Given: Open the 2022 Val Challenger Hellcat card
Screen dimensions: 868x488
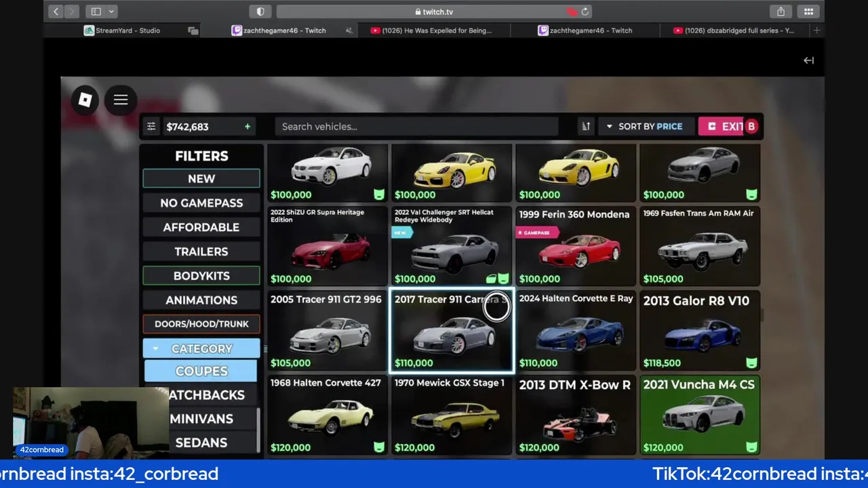Looking at the screenshot, I should (x=452, y=246).
